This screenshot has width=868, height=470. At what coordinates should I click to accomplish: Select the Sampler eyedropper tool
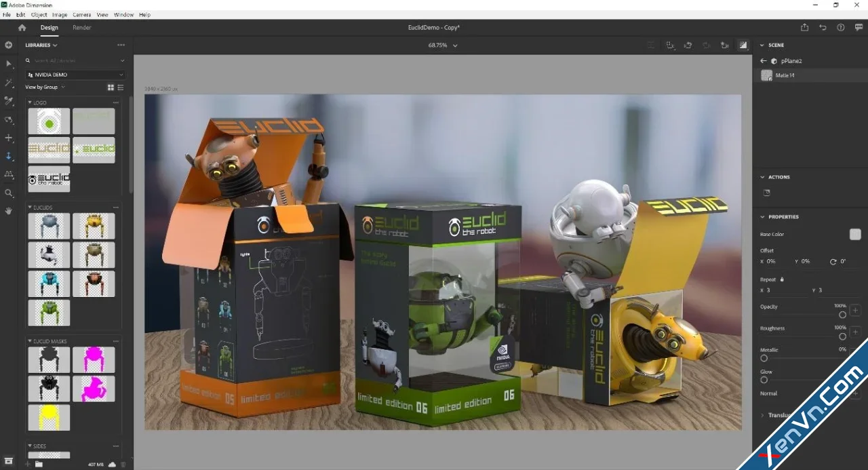click(9, 101)
